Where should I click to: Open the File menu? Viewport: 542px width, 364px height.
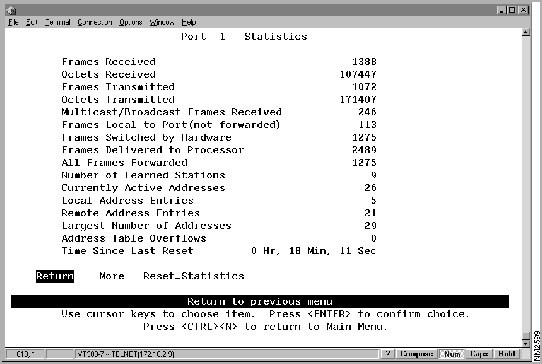click(x=13, y=22)
